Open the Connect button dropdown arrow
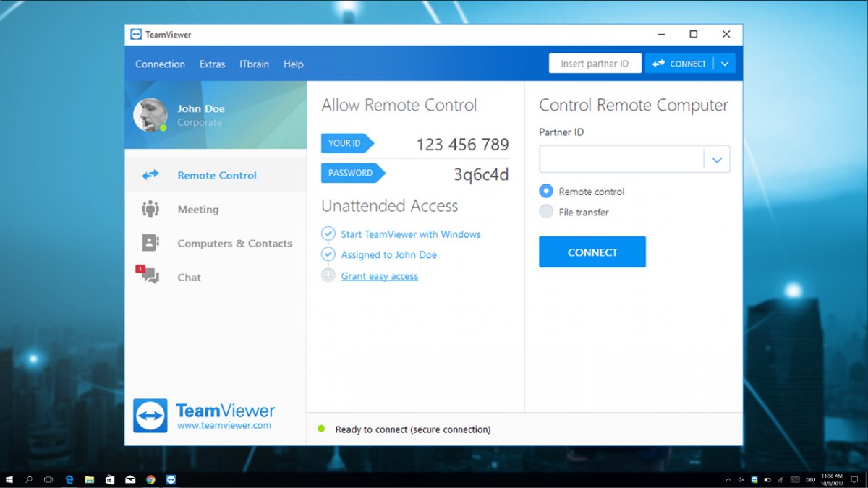This screenshot has height=488, width=868. (x=726, y=63)
